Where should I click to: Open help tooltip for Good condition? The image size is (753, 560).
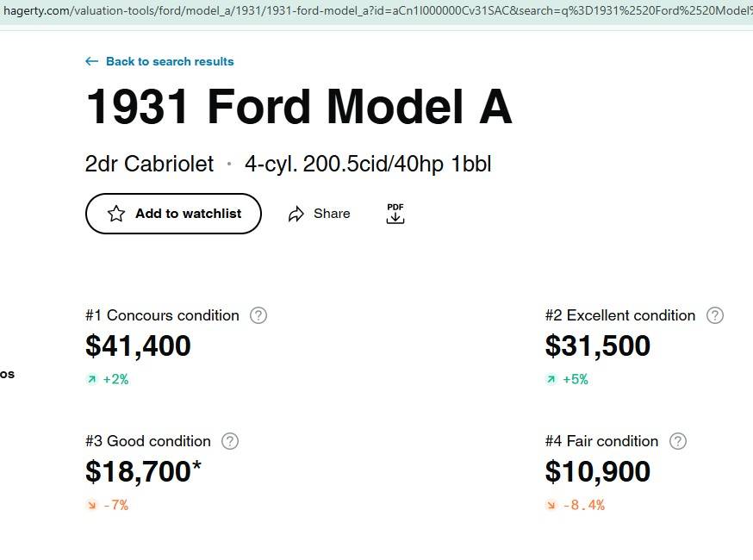pos(229,441)
